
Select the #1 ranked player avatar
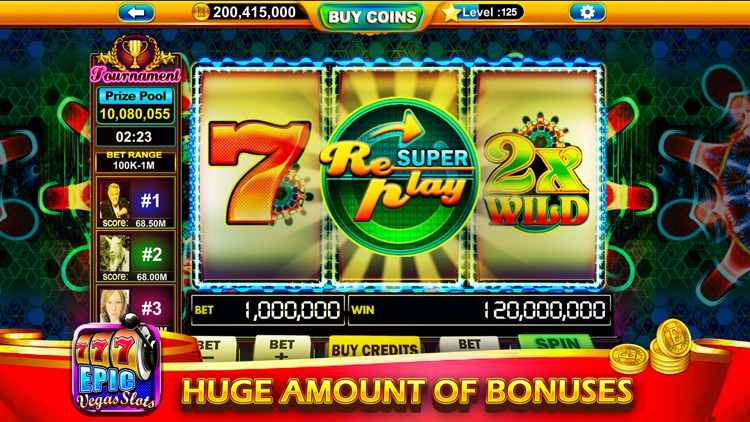[114, 202]
